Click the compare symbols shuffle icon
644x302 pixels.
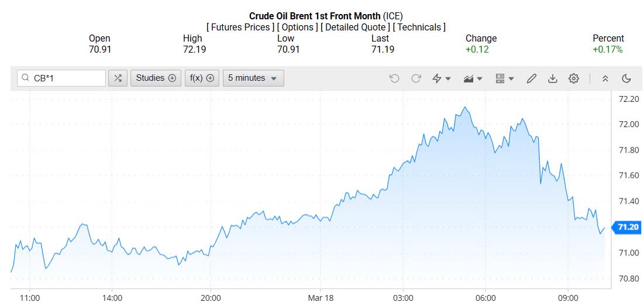[118, 78]
